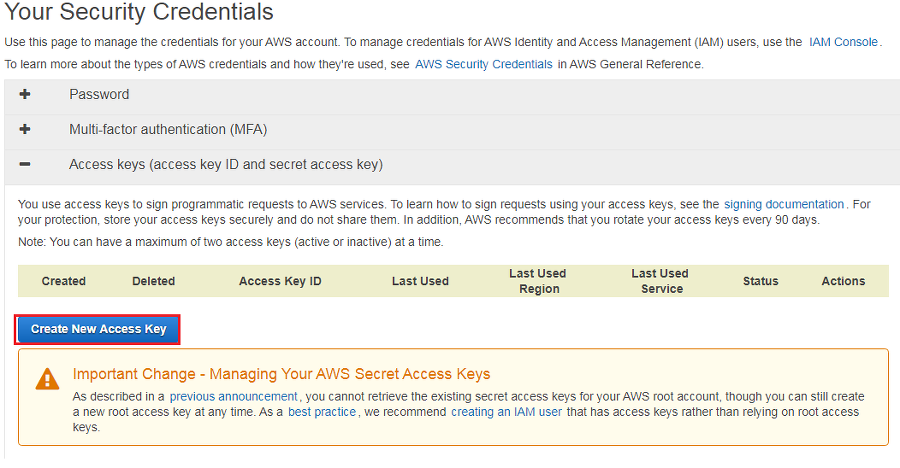The image size is (900, 468).
Task: Open the best practice link
Action: tap(321, 412)
